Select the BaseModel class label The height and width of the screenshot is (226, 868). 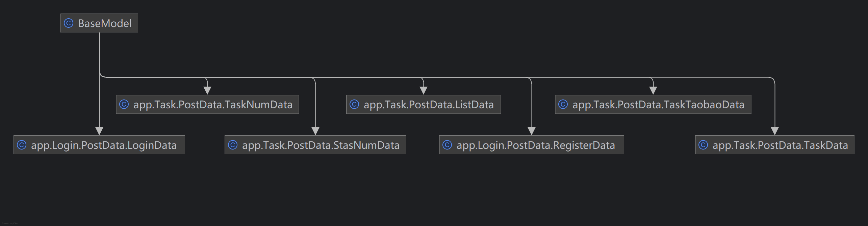pos(105,23)
